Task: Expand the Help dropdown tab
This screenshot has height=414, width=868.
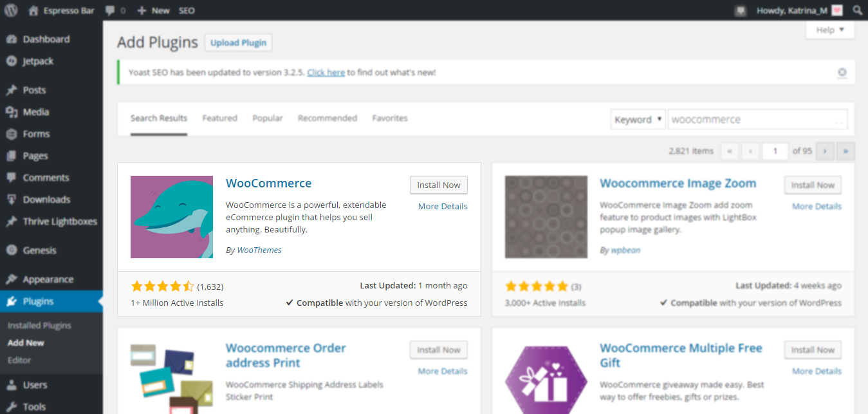Action: [830, 30]
